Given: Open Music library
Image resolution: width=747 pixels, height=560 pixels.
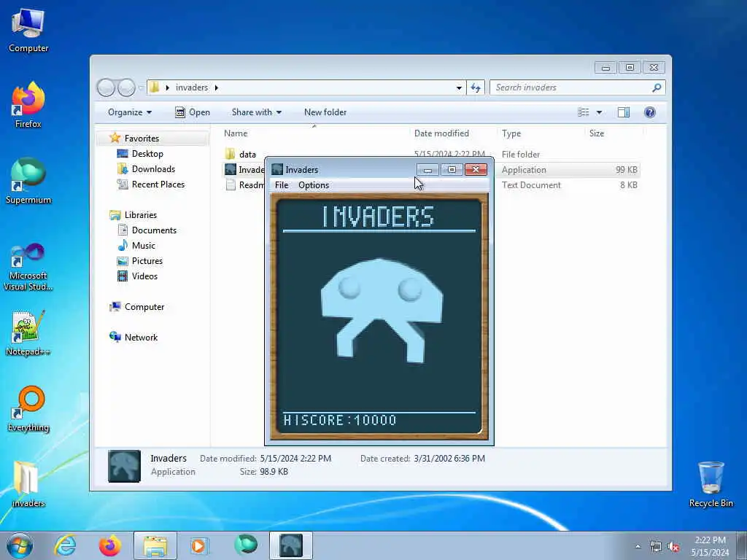Looking at the screenshot, I should click(143, 245).
